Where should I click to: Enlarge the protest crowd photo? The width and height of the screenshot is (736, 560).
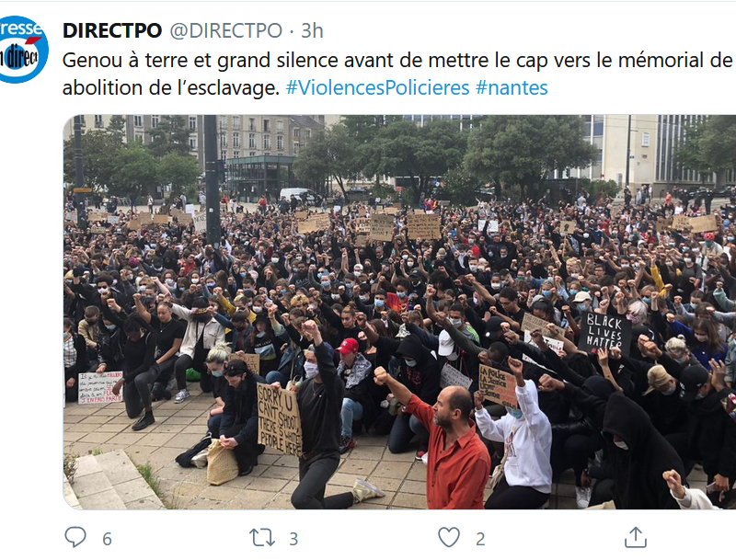point(399,312)
